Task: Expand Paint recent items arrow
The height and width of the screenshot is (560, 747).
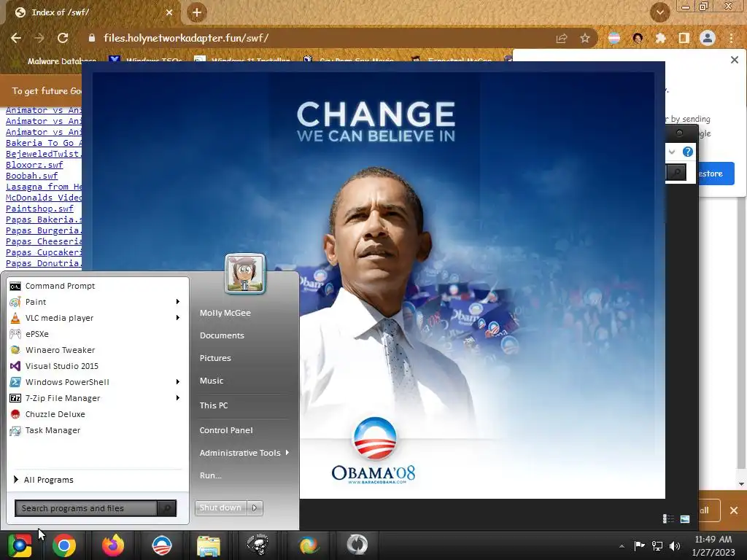Action: 178,302
